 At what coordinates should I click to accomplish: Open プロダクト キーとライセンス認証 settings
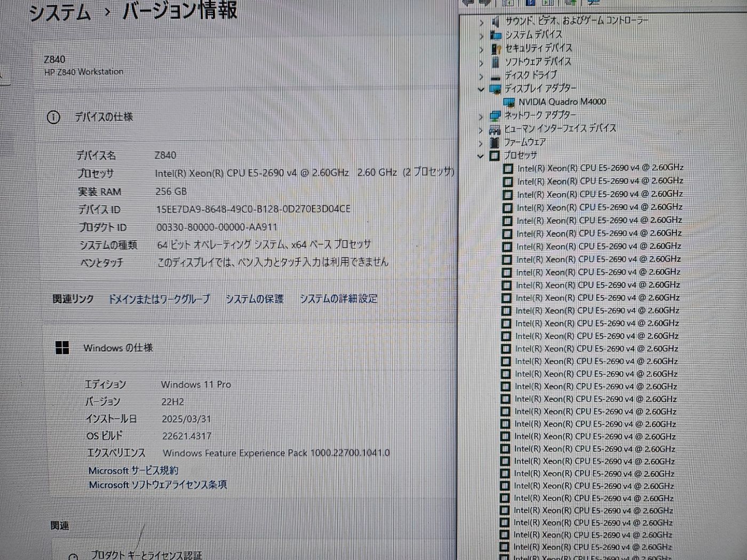(x=146, y=555)
